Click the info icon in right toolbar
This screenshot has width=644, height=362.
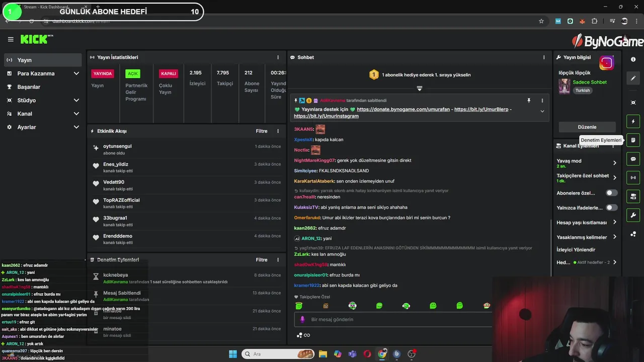633,59
